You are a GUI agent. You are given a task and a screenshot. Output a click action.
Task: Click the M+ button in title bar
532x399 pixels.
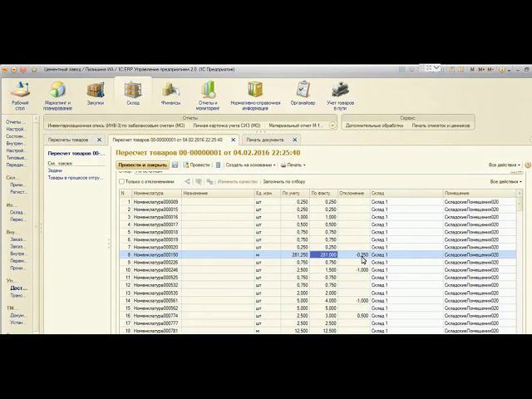pos(481,70)
